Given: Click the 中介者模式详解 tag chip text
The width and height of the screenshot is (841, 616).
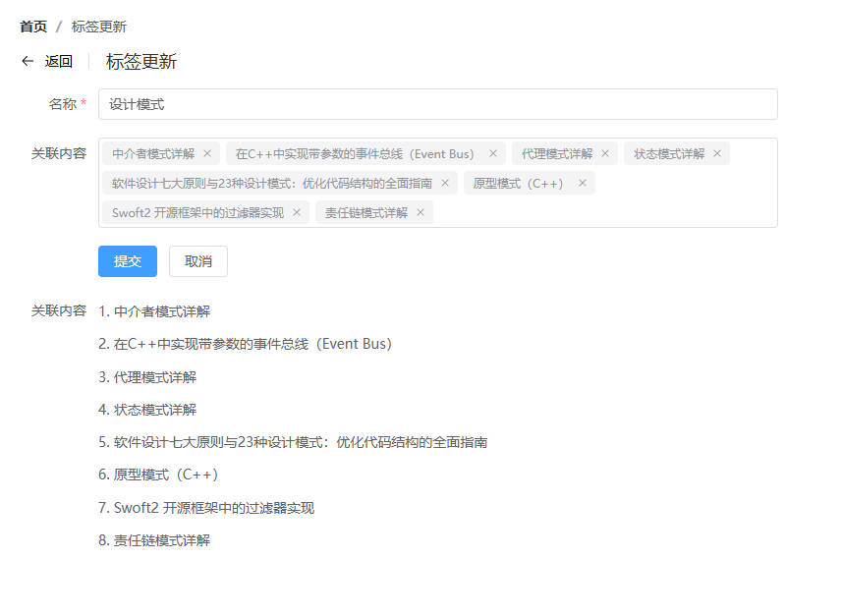Looking at the screenshot, I should (153, 154).
